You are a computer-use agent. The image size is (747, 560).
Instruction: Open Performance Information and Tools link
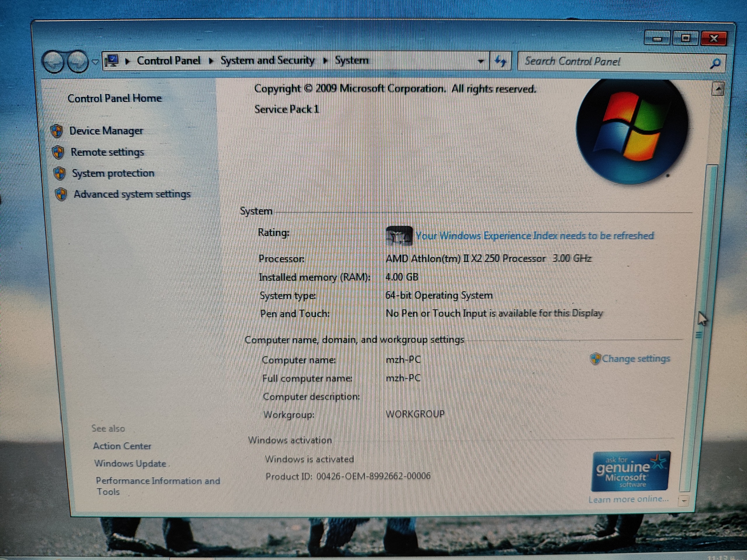[158, 486]
